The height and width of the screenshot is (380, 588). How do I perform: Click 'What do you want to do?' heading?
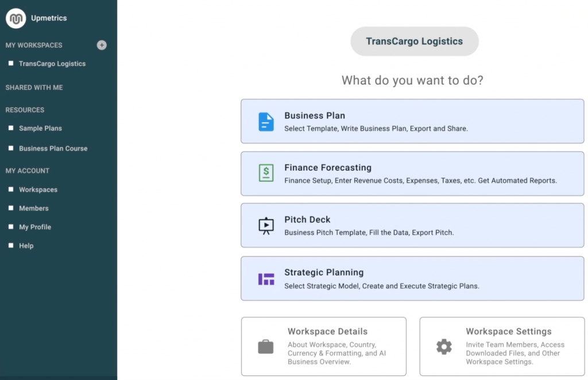pyautogui.click(x=412, y=80)
